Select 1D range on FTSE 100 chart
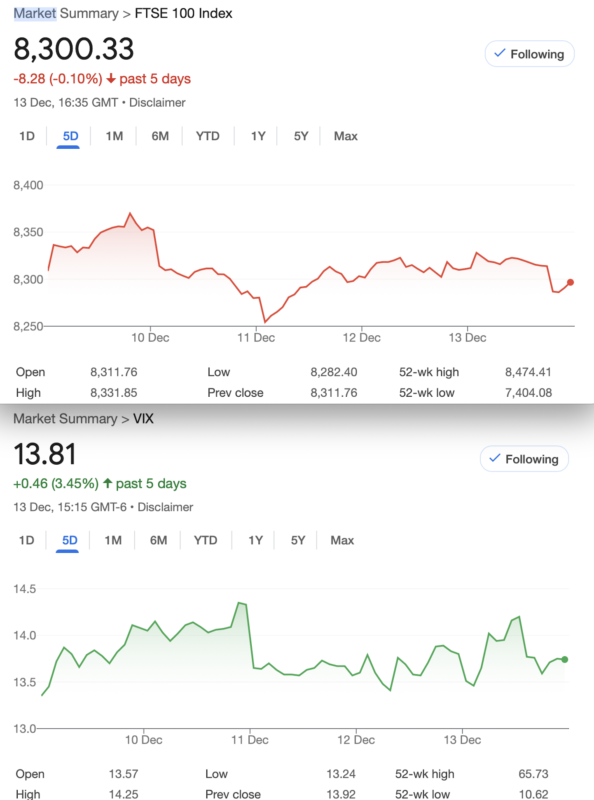 pyautogui.click(x=27, y=136)
